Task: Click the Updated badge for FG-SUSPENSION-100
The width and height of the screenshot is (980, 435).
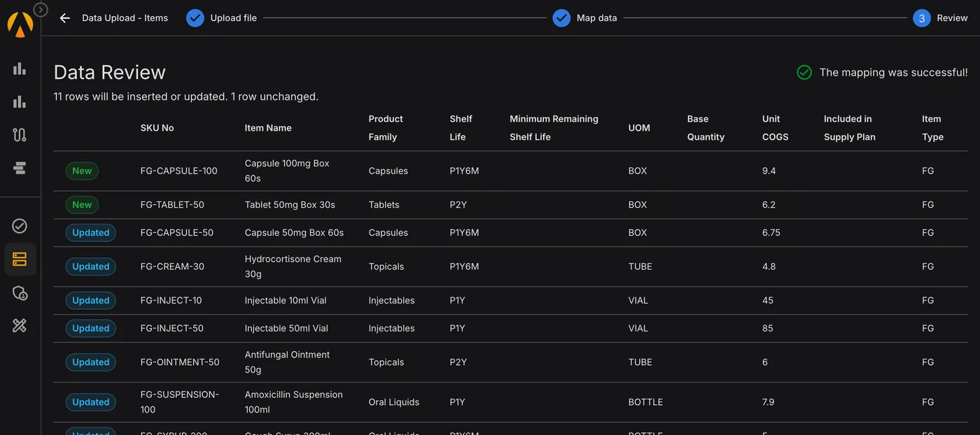Action: tap(91, 402)
